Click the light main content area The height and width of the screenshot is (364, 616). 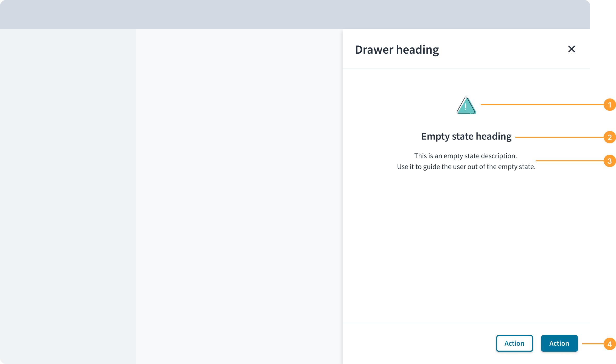239,196
